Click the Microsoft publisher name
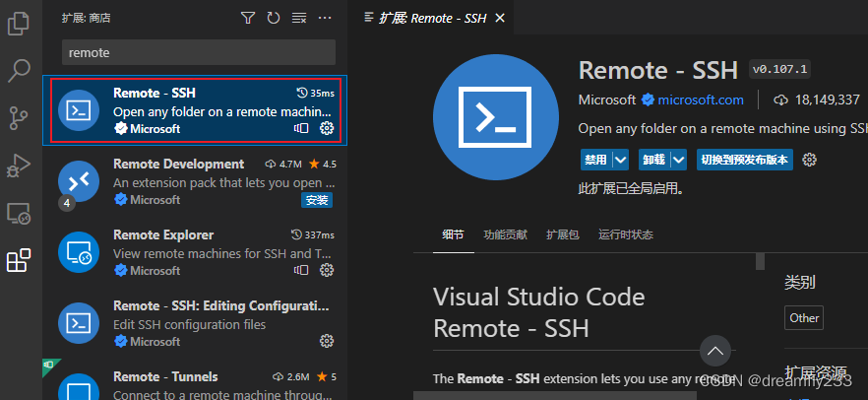Viewport: 868px width, 400px height. click(x=606, y=100)
